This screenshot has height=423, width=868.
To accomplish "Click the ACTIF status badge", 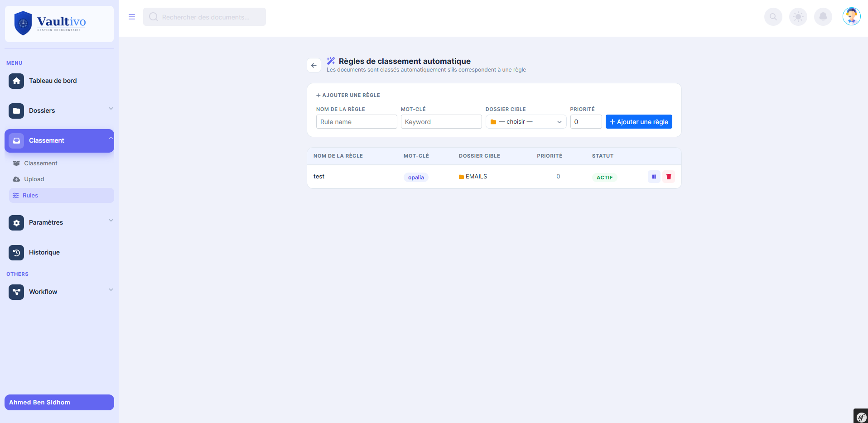I will point(604,178).
